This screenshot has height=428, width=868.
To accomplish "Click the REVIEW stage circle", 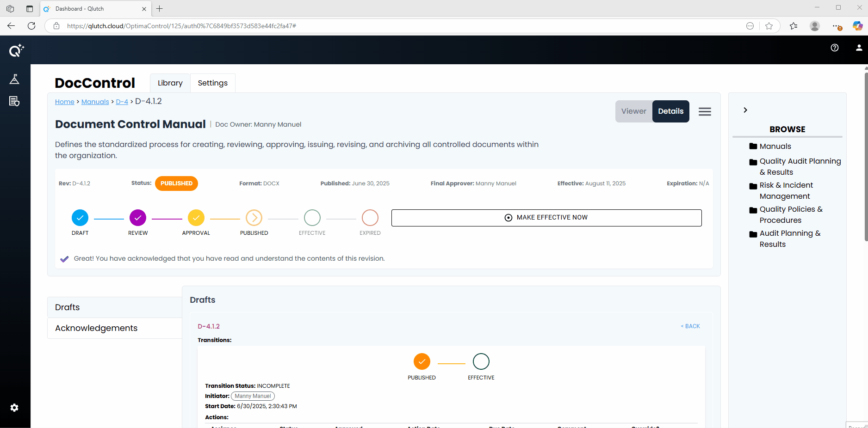I will tap(138, 218).
